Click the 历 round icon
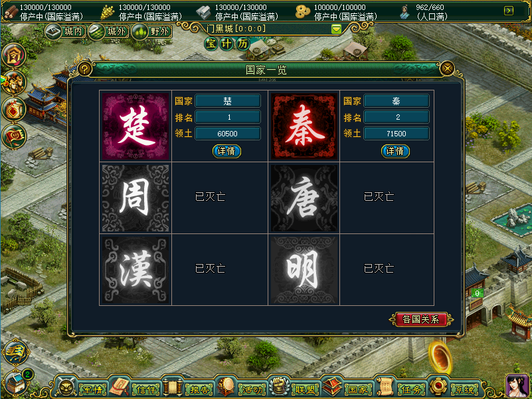 tap(242, 44)
